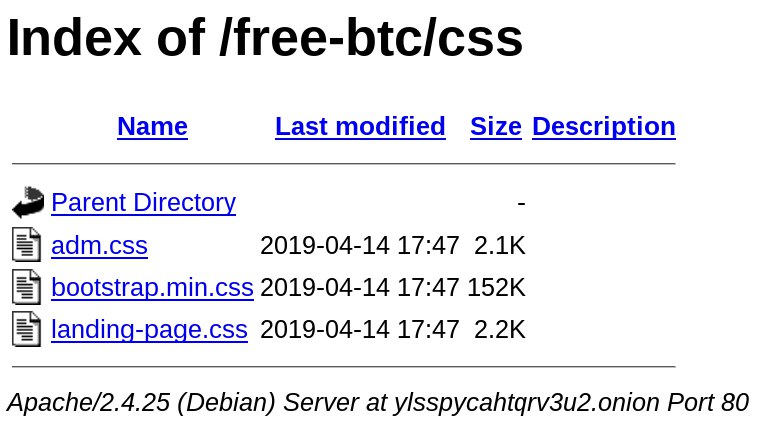Sort by the Last modified header
Viewport: 775px width, 443px height.
tap(360, 126)
